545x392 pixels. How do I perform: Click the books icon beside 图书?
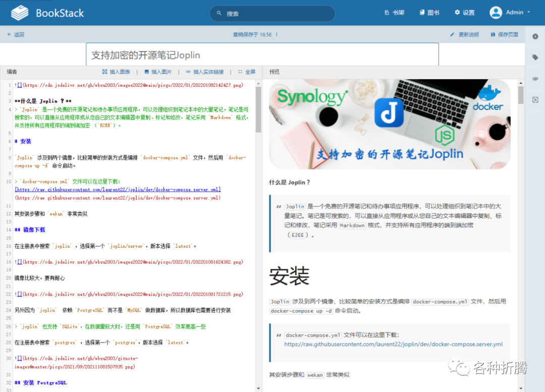(x=422, y=12)
